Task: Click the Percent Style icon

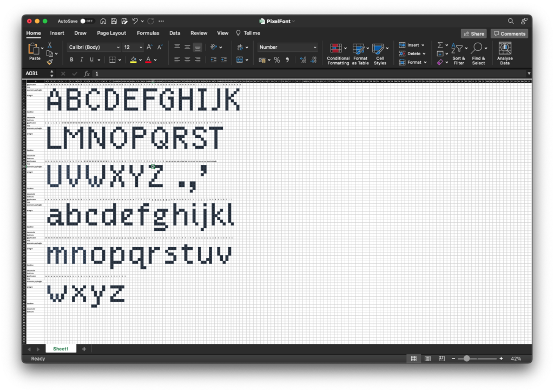Action: click(x=277, y=60)
